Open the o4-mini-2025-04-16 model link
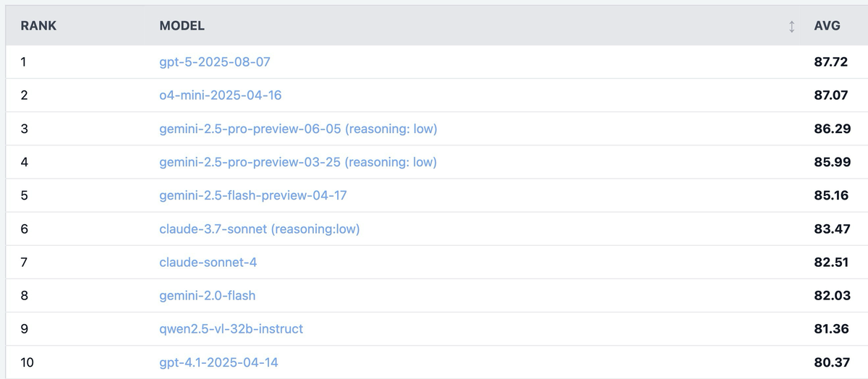This screenshot has height=379, width=868. (216, 95)
